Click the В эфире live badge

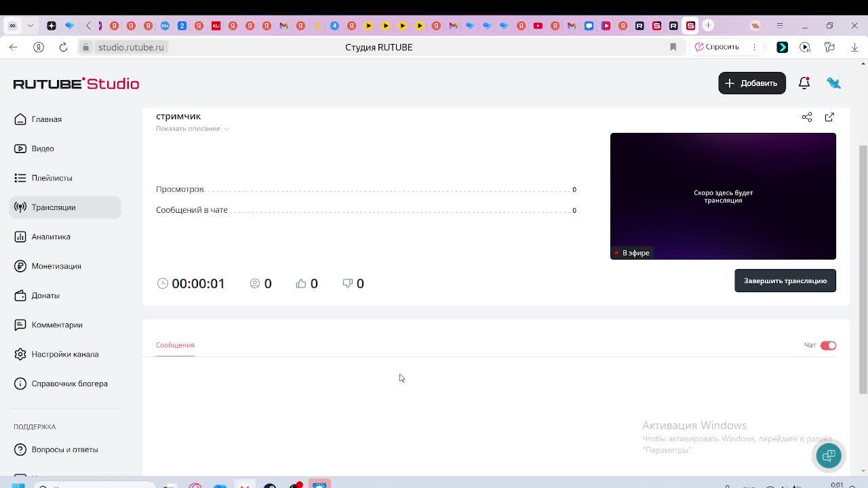click(x=632, y=253)
